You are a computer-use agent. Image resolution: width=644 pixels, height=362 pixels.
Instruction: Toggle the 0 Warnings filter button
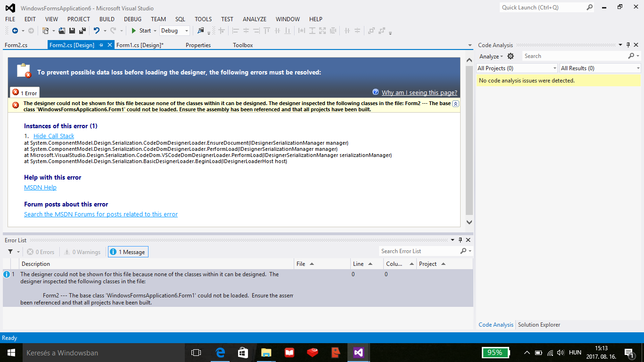point(83,252)
